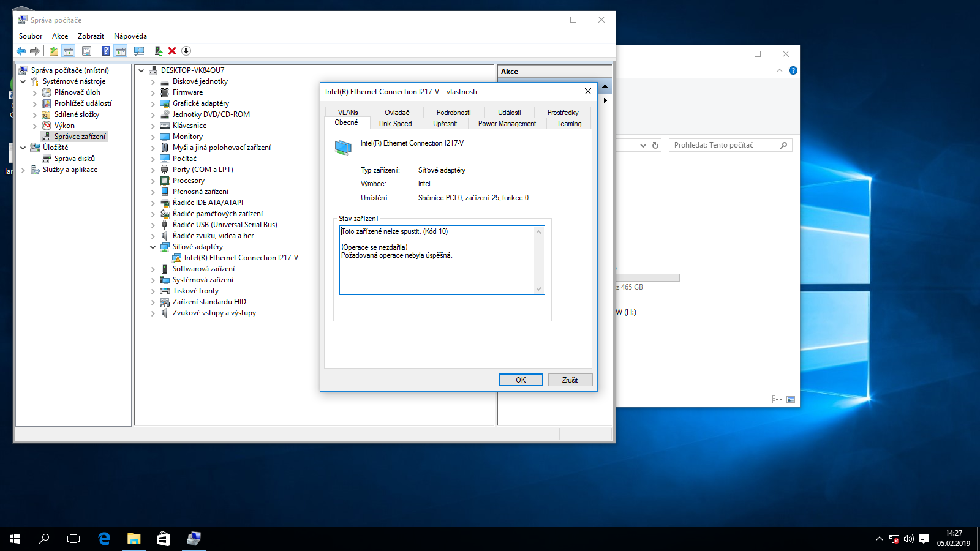
Task: Click the Zrušit button
Action: 570,380
